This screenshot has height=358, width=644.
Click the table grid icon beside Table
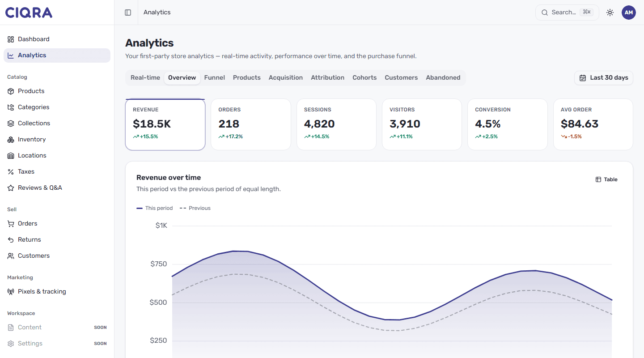(x=598, y=179)
